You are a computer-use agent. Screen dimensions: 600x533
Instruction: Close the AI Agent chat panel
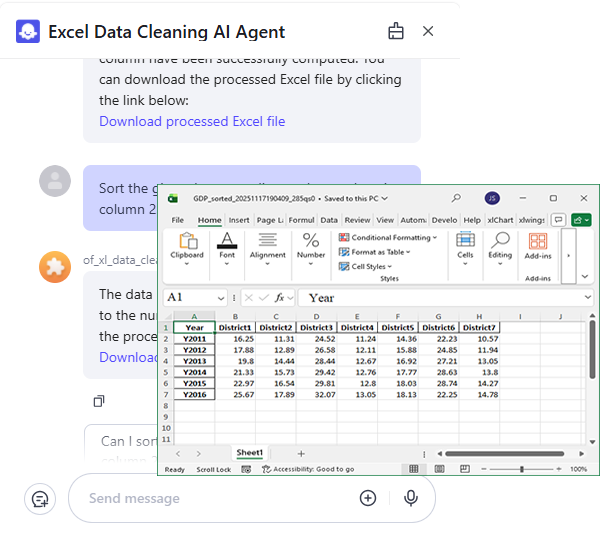point(428,31)
